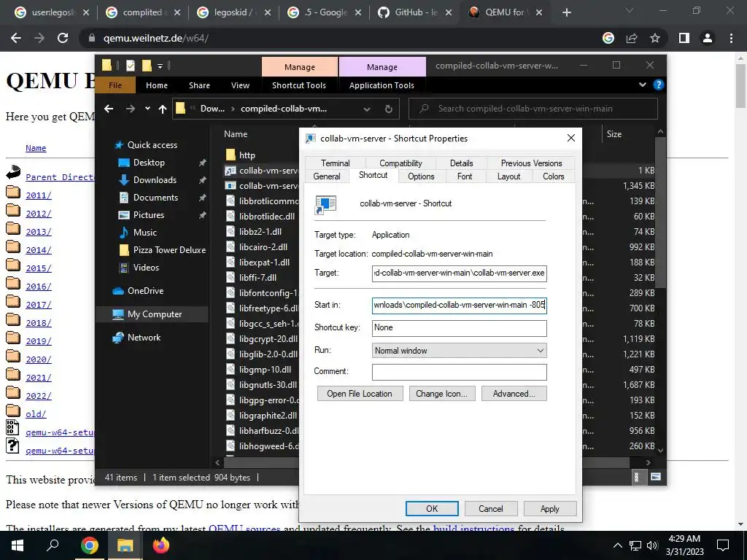The image size is (747, 560).
Task: Click Advanced button
Action: (514, 394)
